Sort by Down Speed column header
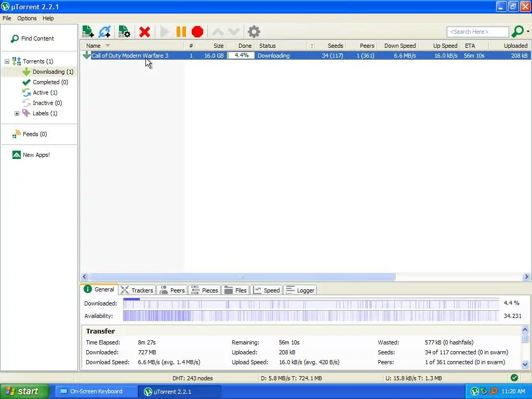 point(398,46)
